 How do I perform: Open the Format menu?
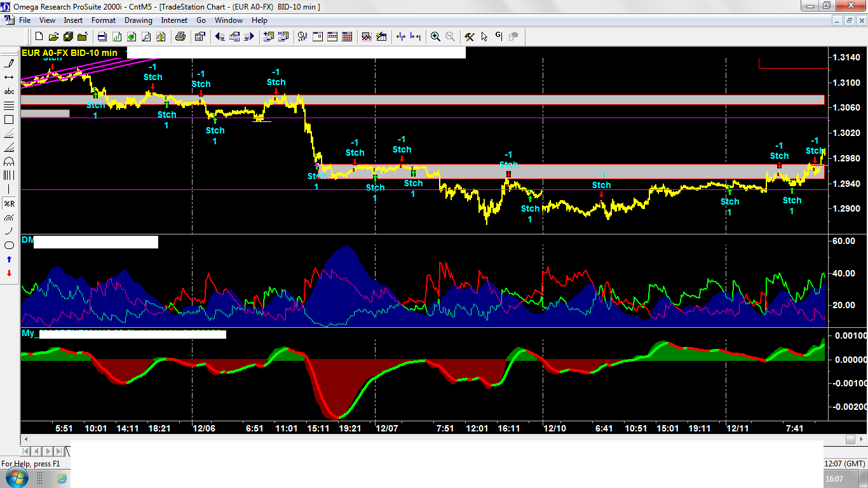104,20
